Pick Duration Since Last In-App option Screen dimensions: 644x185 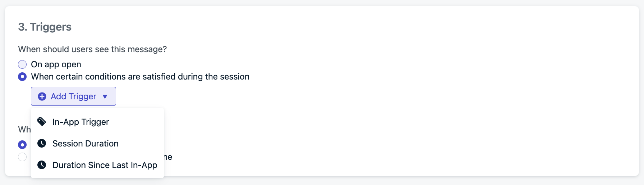coord(97,165)
